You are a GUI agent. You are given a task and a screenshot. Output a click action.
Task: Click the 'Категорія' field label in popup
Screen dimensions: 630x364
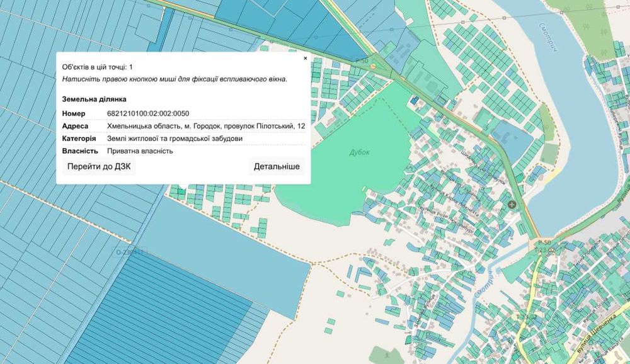tap(79, 139)
